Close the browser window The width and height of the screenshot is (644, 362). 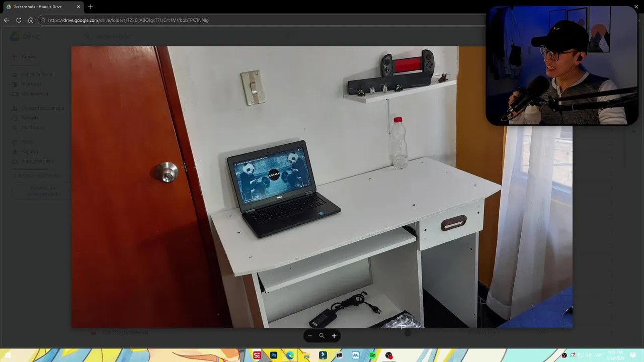click(x=636, y=7)
